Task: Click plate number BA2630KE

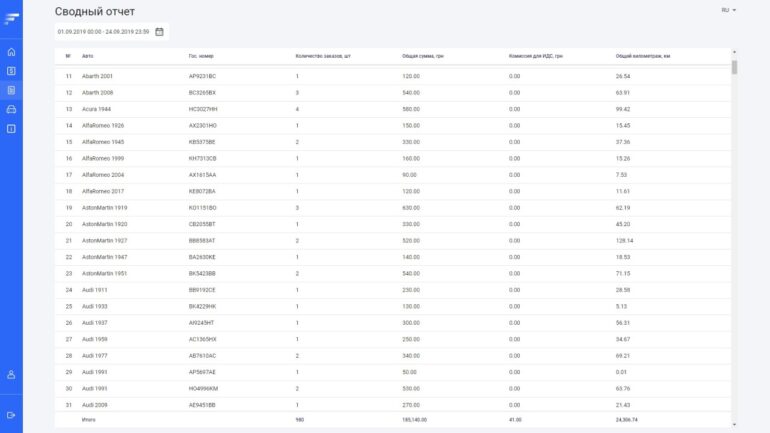Action: pos(202,257)
